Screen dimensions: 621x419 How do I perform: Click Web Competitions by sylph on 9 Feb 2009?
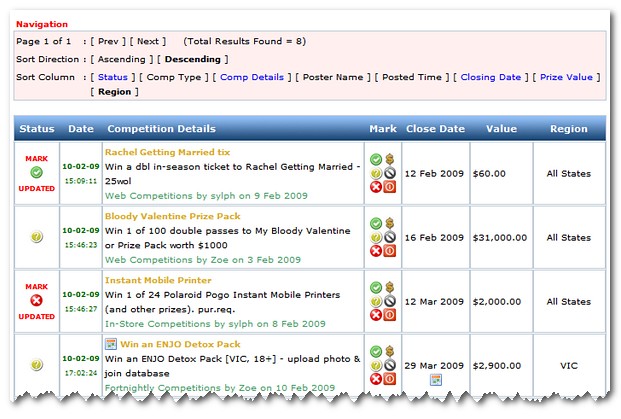[x=206, y=196]
